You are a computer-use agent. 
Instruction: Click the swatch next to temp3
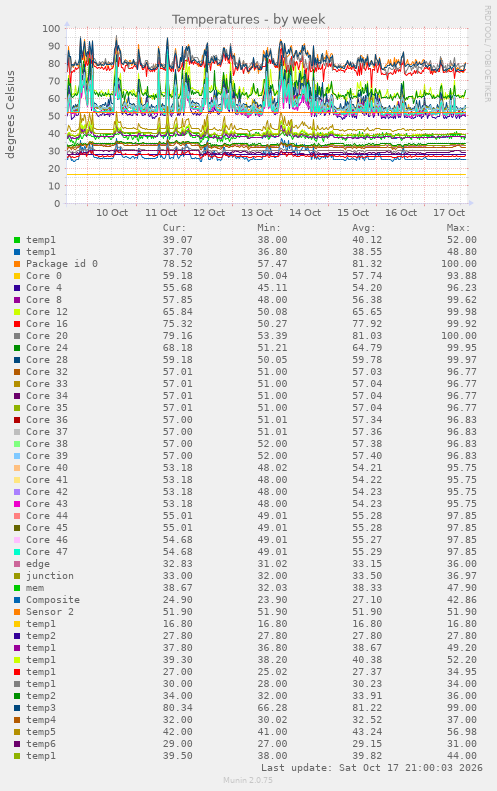click(x=17, y=708)
